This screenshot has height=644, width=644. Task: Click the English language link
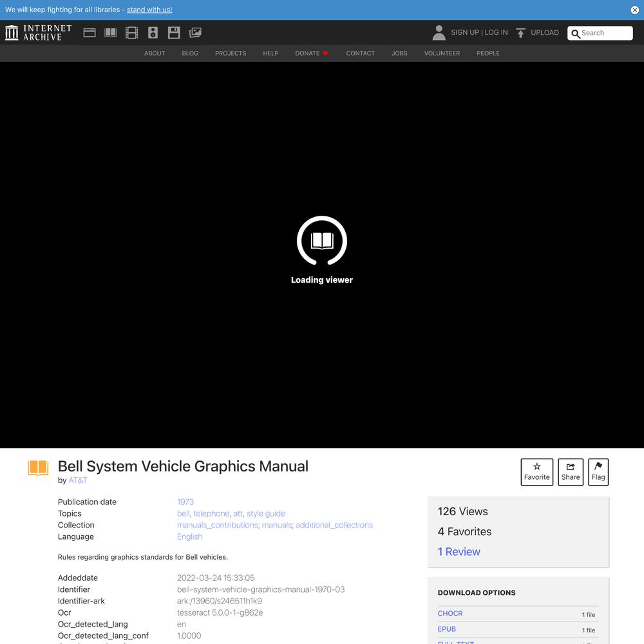(x=190, y=536)
